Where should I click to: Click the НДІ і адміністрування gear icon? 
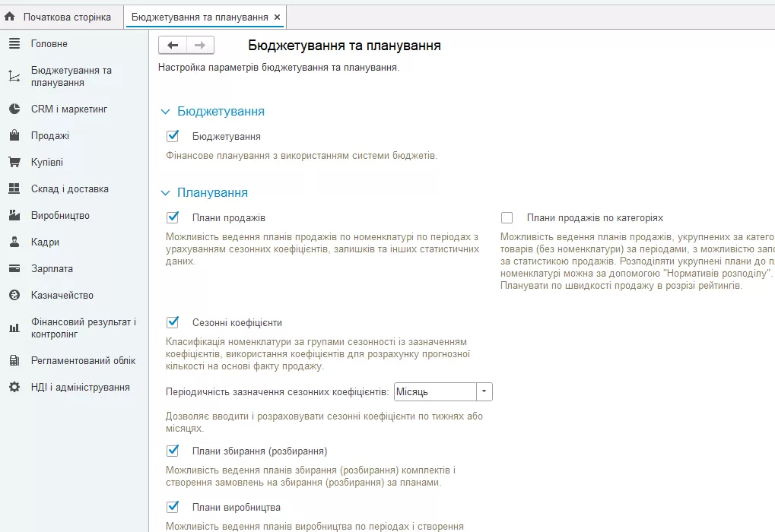(x=14, y=388)
